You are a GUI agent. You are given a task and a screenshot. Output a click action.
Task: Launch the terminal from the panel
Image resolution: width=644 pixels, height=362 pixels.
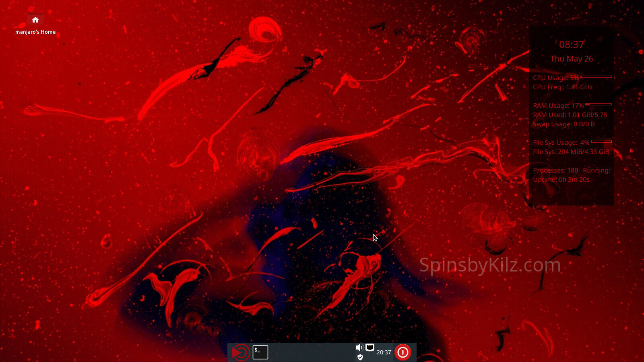tap(260, 352)
